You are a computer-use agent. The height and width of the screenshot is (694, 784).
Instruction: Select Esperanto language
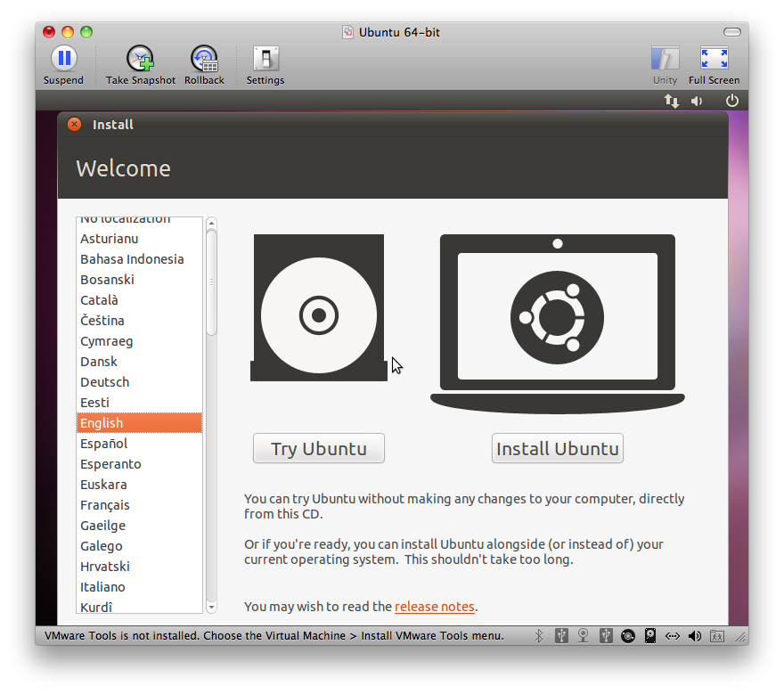click(x=139, y=464)
